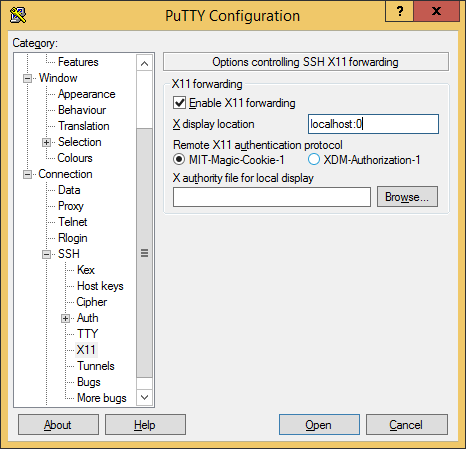Open the Proxy settings
Image resolution: width=466 pixels, height=449 pixels.
(x=71, y=206)
